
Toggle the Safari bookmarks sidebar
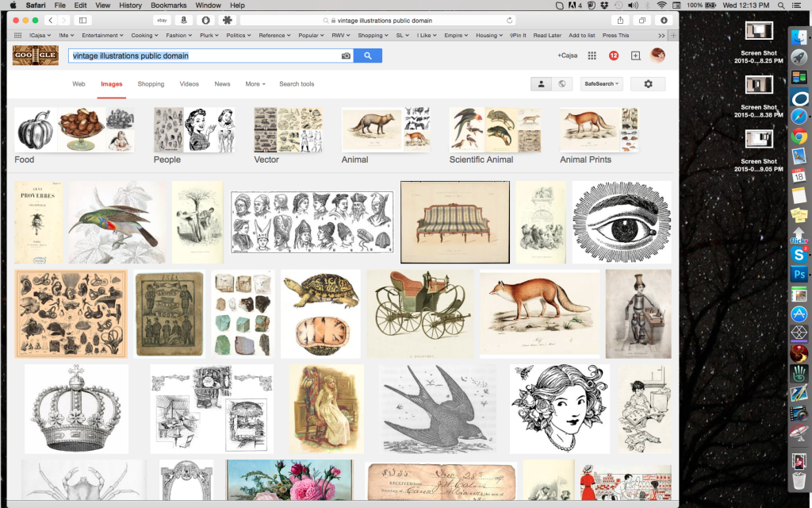point(82,19)
